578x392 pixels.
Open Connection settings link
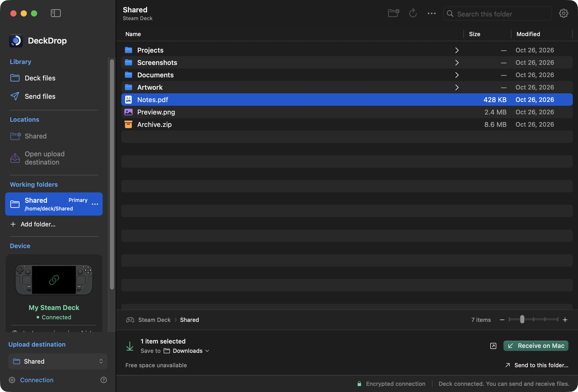point(37,380)
